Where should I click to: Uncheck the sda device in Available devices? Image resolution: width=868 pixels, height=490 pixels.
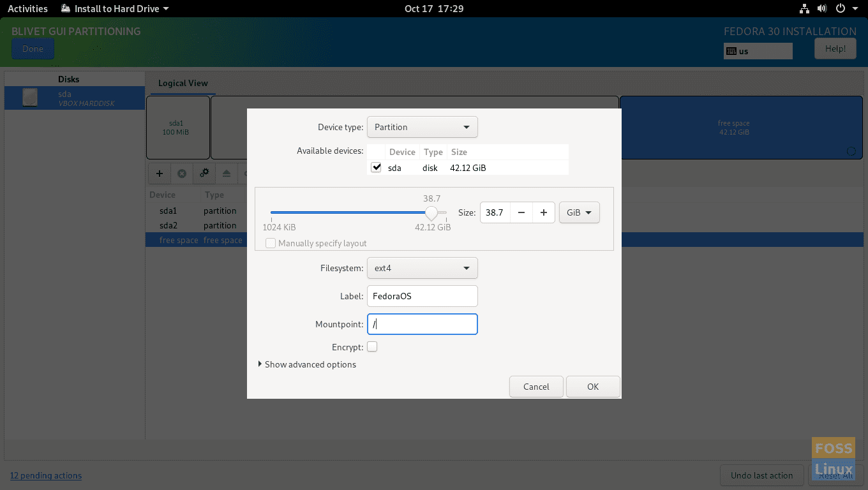pos(376,167)
